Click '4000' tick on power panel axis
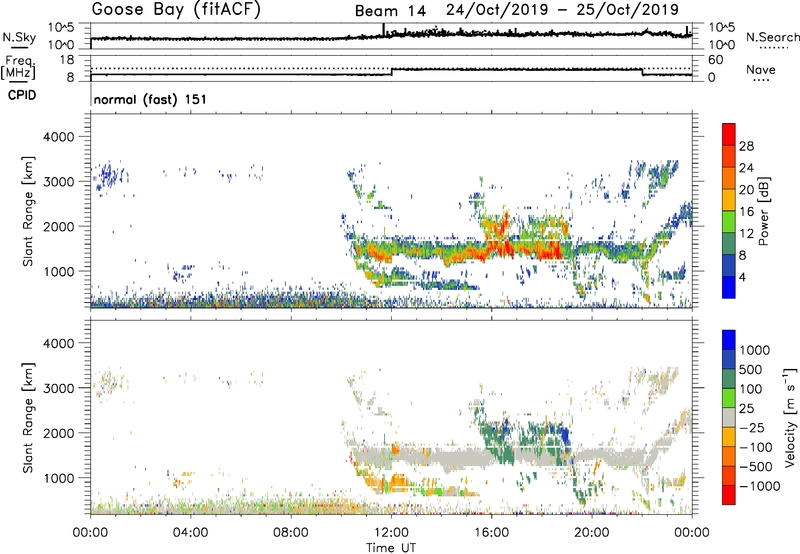Image resolution: width=800 pixels, height=554 pixels. pyautogui.click(x=58, y=137)
